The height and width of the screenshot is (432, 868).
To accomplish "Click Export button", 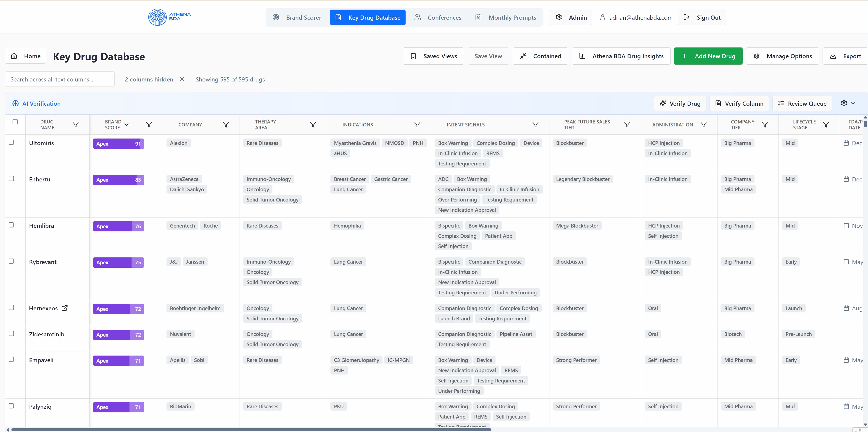I will point(845,56).
